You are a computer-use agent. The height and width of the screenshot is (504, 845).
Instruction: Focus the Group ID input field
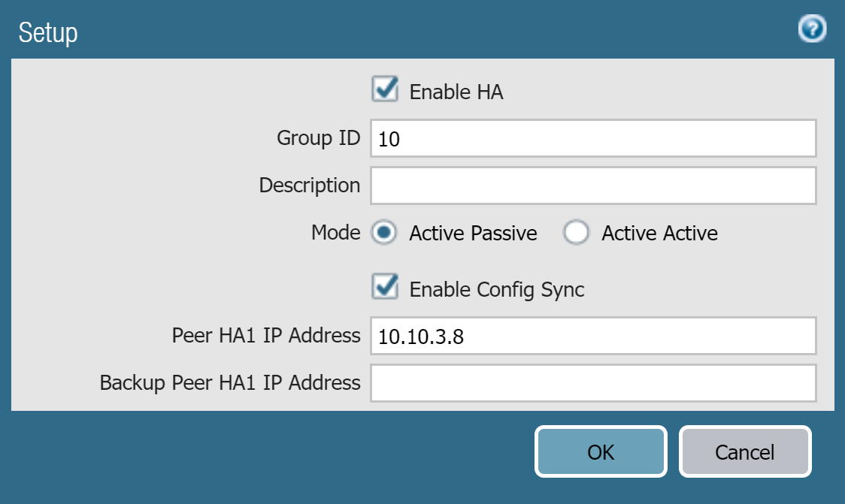[x=592, y=138]
